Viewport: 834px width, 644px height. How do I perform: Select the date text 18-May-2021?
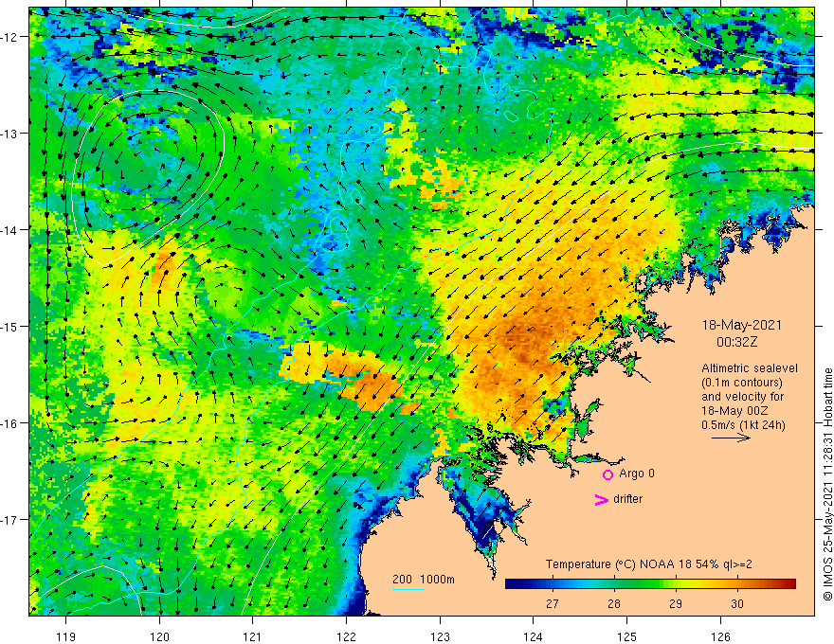[741, 325]
